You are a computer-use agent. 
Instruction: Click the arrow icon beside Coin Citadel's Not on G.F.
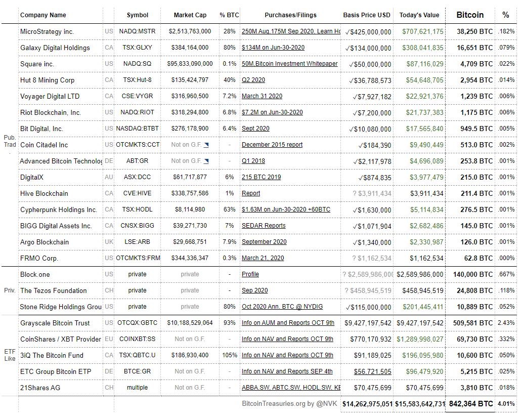pyautogui.click(x=206, y=145)
